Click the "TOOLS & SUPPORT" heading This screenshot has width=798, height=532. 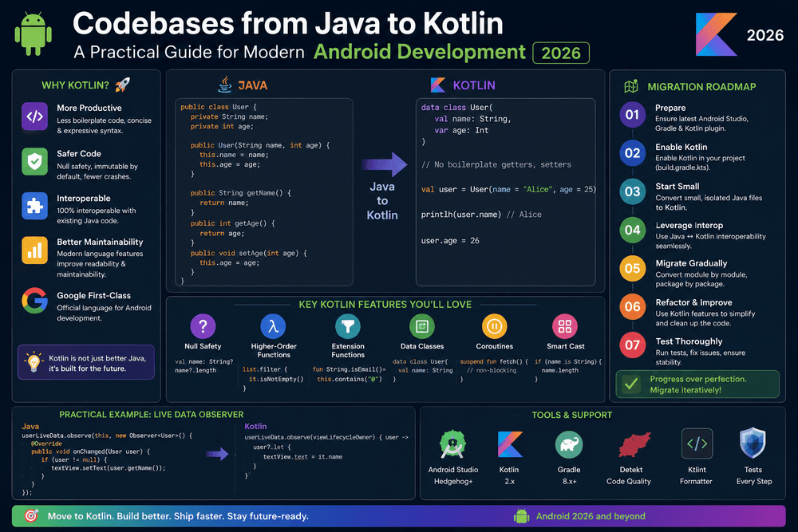(572, 415)
